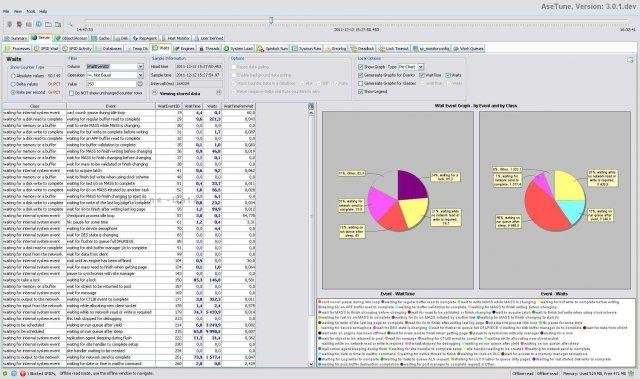Click the small icon above the table scrollbar
Screen dimensions: 640x379
311,106
